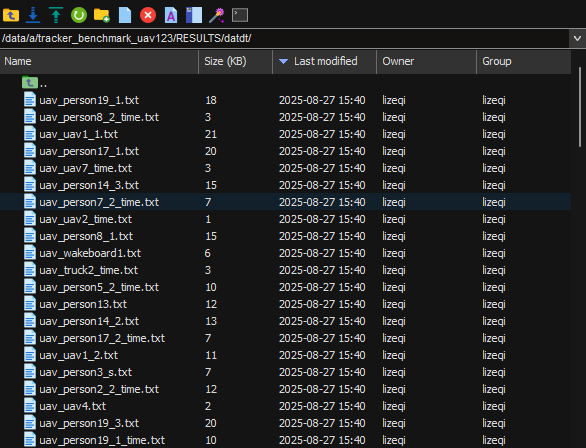The image size is (586, 448).
Task: Click the vertical scrollbar of file list
Action: [x=580, y=107]
